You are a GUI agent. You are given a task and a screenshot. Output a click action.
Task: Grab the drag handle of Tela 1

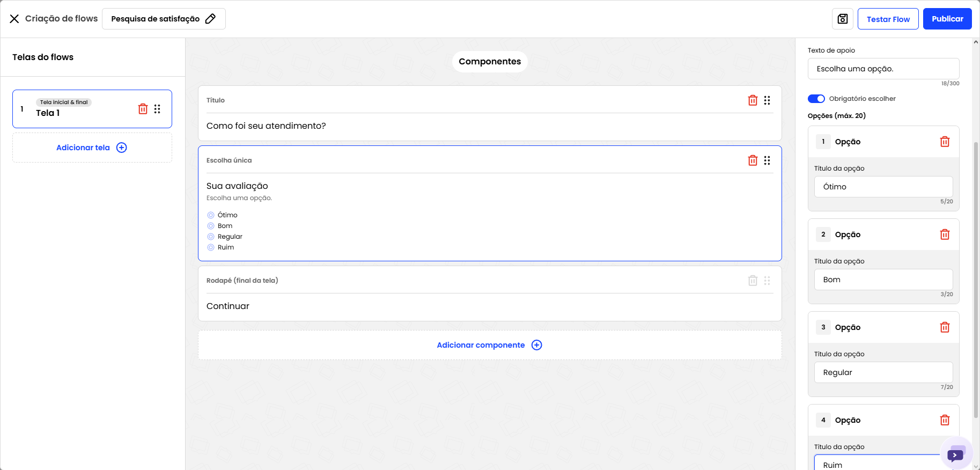coord(157,109)
